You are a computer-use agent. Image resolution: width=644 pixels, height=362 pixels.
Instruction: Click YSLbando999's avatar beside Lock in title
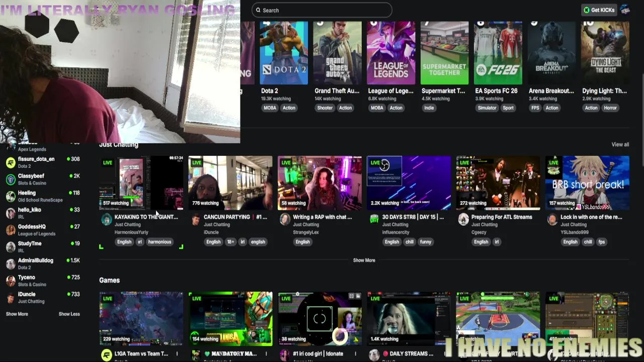click(x=552, y=219)
